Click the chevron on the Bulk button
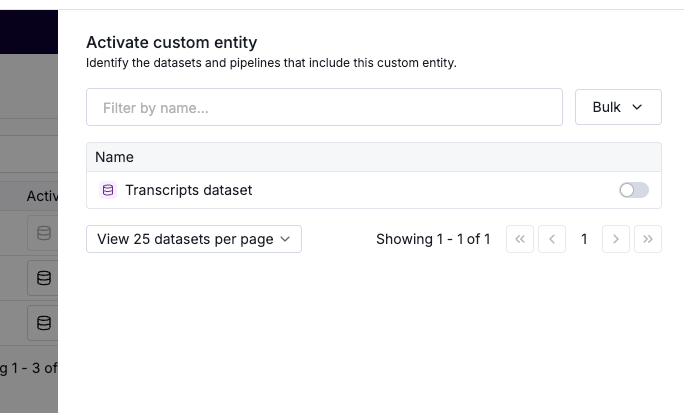 click(637, 107)
